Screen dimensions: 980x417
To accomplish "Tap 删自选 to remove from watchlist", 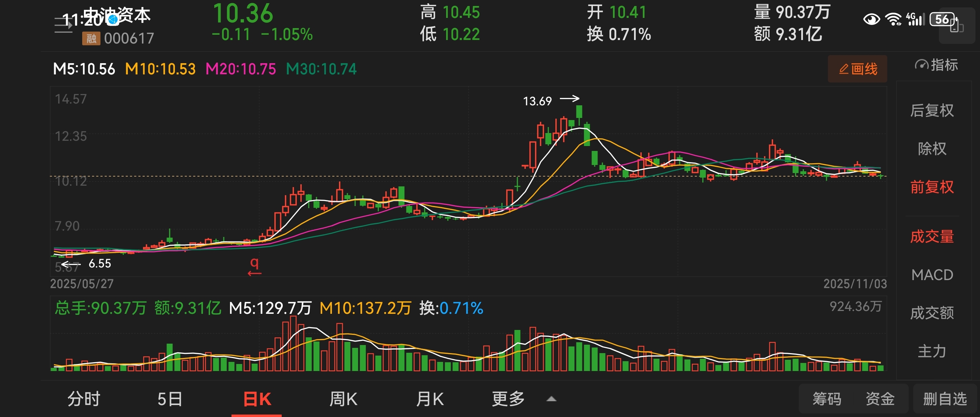I will point(945,399).
